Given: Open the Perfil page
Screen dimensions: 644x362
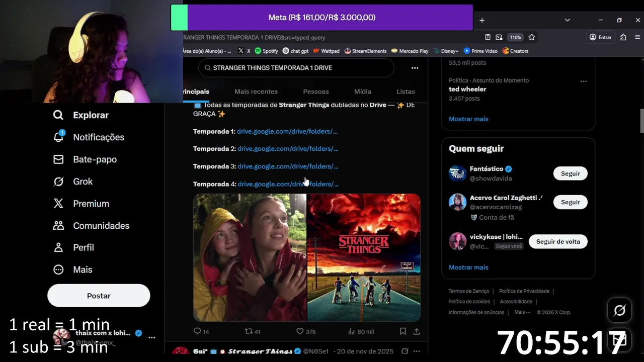Looking at the screenshot, I should tap(73, 247).
